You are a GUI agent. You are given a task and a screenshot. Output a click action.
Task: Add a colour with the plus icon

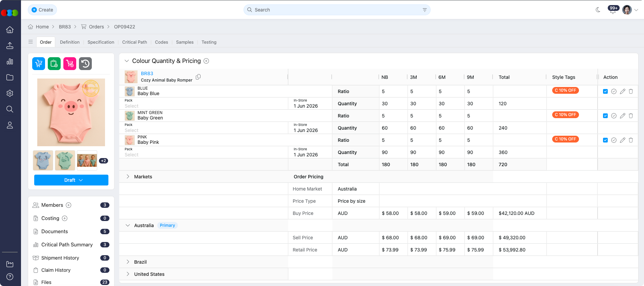(x=206, y=61)
